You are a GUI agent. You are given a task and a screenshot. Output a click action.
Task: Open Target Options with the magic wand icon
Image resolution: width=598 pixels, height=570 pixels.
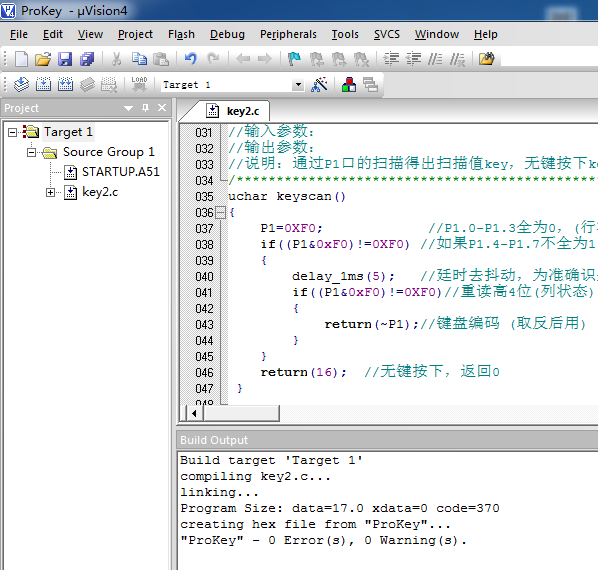[319, 84]
